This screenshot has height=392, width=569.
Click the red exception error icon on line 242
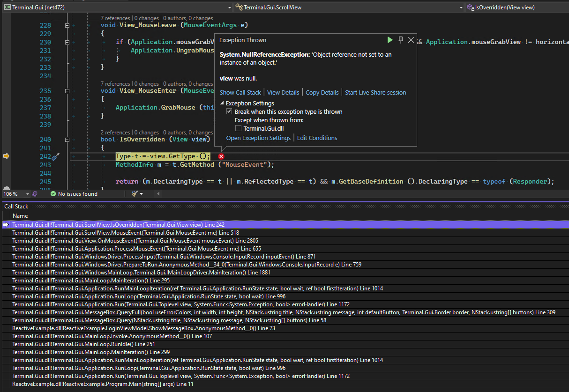point(221,156)
